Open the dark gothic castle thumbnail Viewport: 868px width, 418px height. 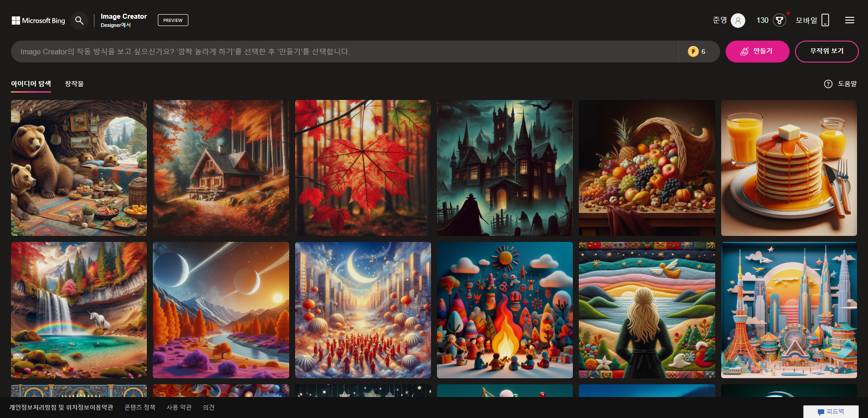[x=505, y=168]
